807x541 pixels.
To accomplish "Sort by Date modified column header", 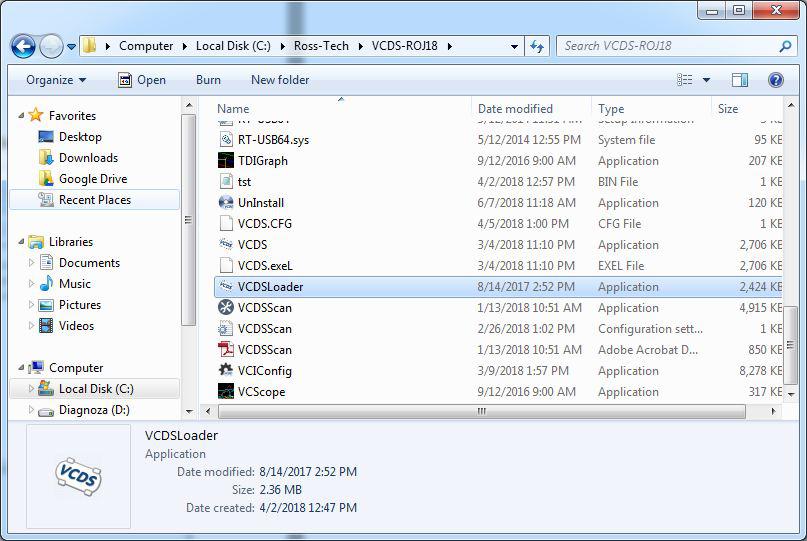I will (515, 109).
